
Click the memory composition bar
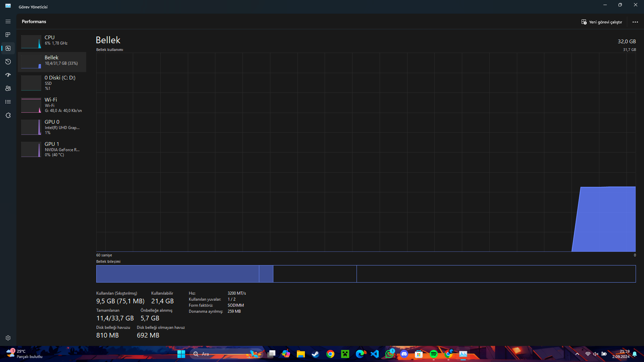coord(366,274)
